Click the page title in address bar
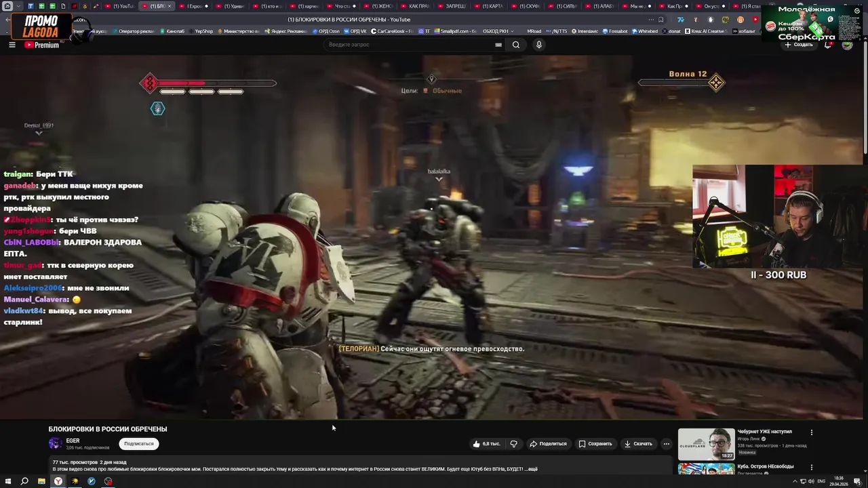The width and height of the screenshot is (868, 488). coord(349,20)
